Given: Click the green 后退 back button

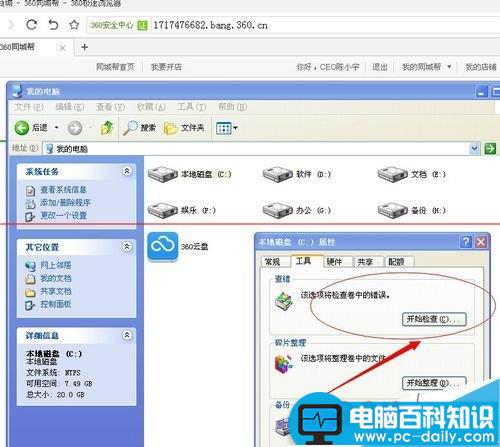Looking at the screenshot, I should point(31,128).
